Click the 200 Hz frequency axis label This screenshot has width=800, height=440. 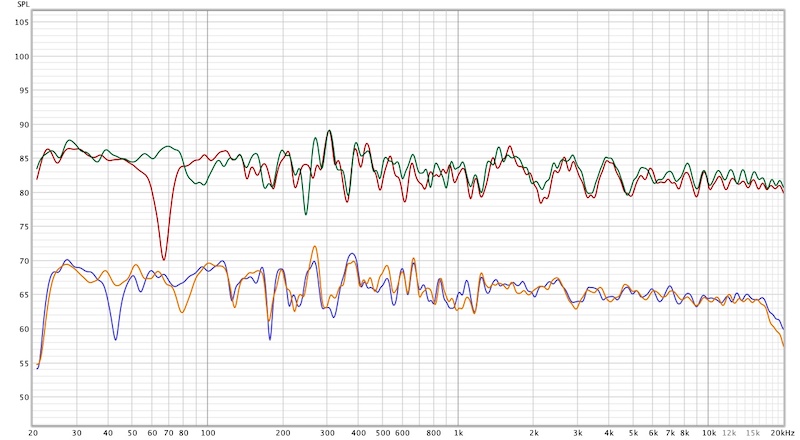coord(283,433)
